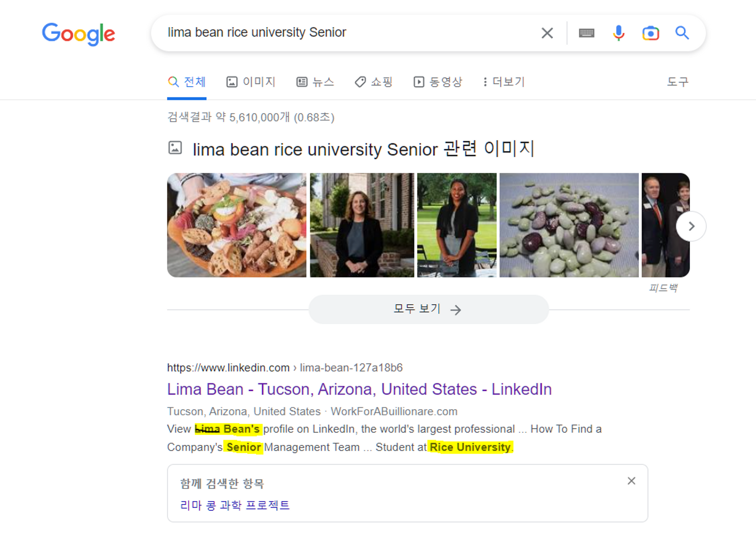Click the linkedin.com result URL
This screenshot has width=756, height=533.
pos(285,368)
